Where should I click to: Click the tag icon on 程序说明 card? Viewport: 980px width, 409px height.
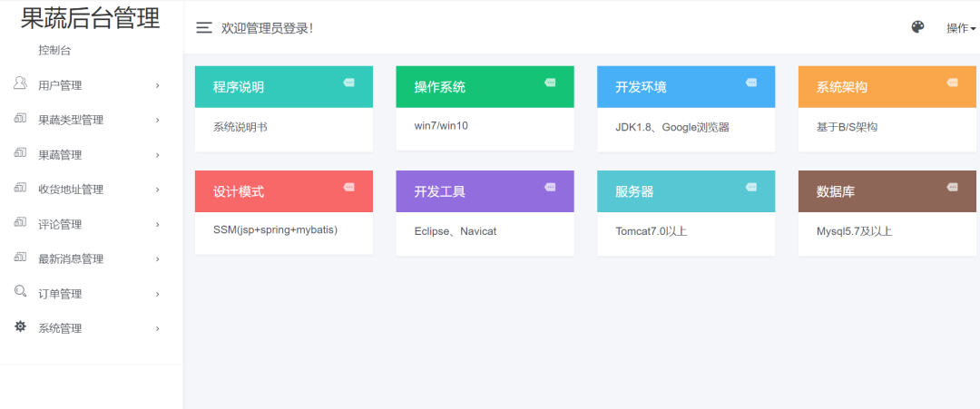click(x=349, y=83)
